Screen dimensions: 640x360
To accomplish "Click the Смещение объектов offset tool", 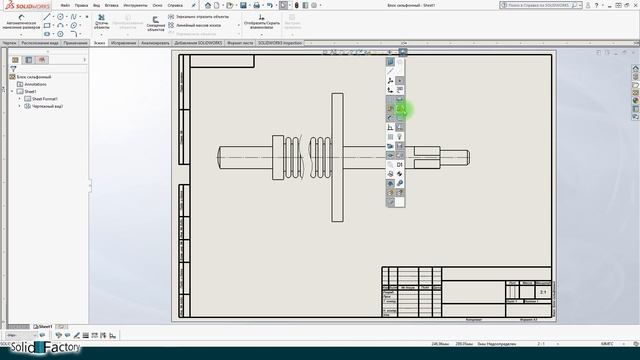I will tap(156, 24).
